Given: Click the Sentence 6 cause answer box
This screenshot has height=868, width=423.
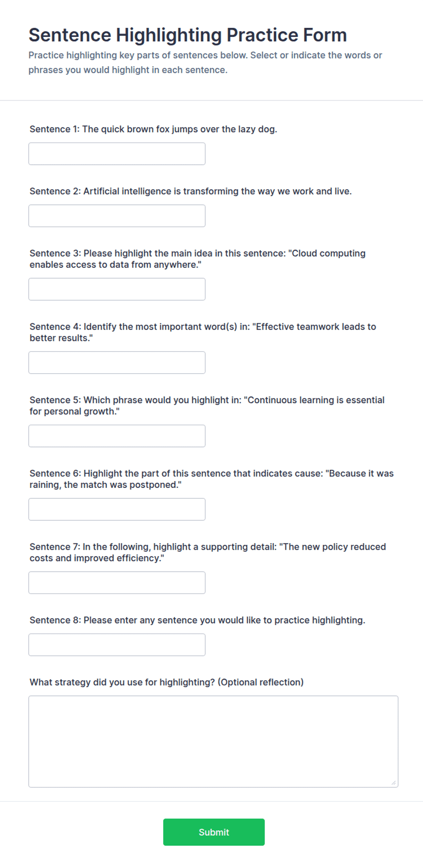Looking at the screenshot, I should [117, 509].
